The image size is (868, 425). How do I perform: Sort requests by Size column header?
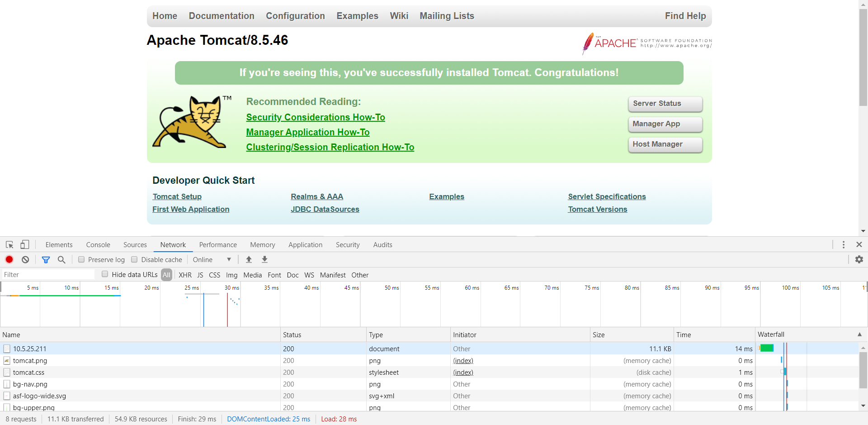[x=632, y=334]
